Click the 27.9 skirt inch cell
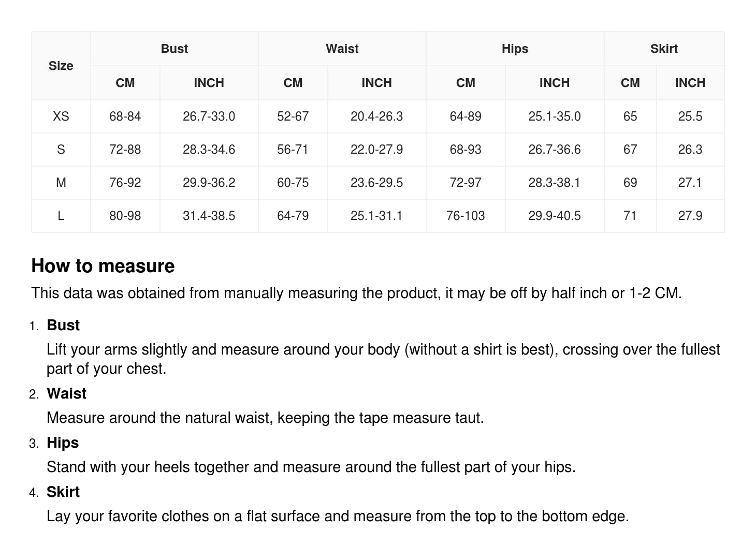This screenshot has width=756, height=559. coord(690,216)
